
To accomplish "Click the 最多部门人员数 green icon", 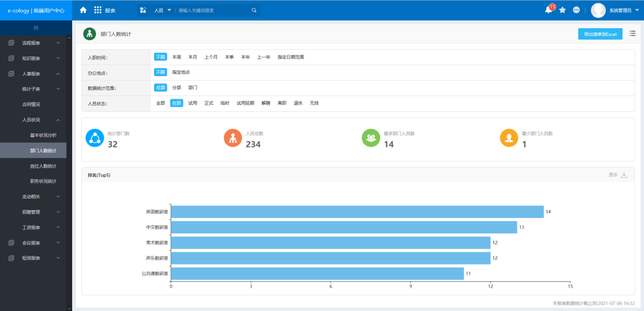I will point(371,138).
